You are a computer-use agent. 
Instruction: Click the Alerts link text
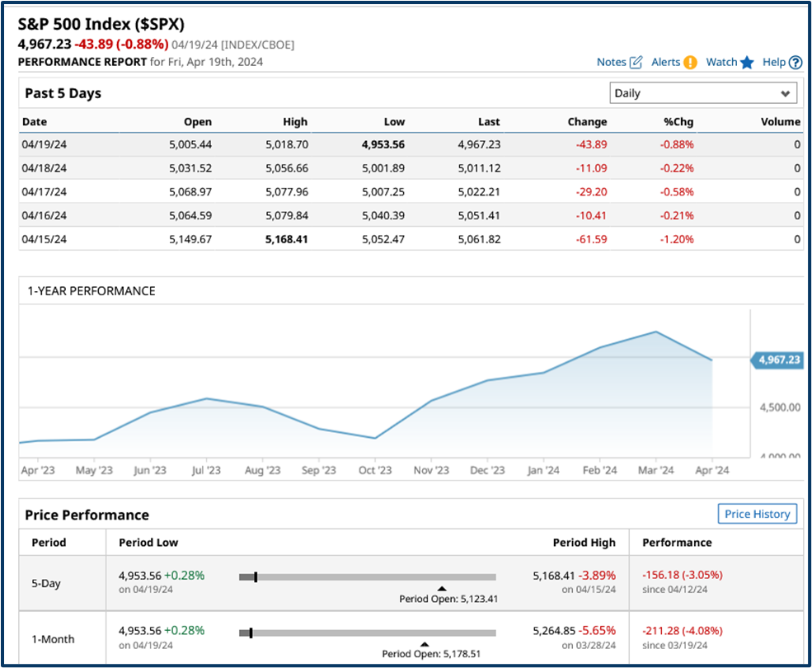pos(668,62)
